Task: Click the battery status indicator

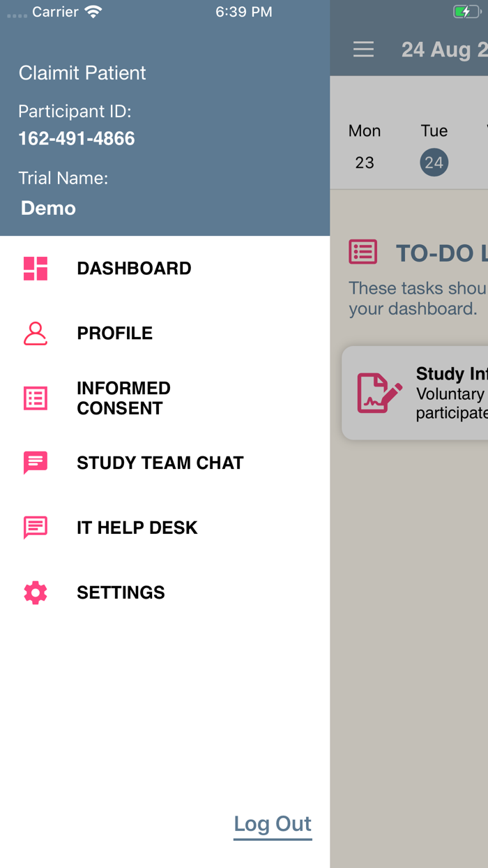Action: tap(466, 11)
